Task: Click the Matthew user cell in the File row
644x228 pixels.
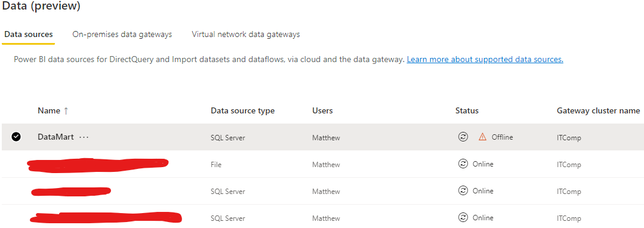Action: [326, 165]
